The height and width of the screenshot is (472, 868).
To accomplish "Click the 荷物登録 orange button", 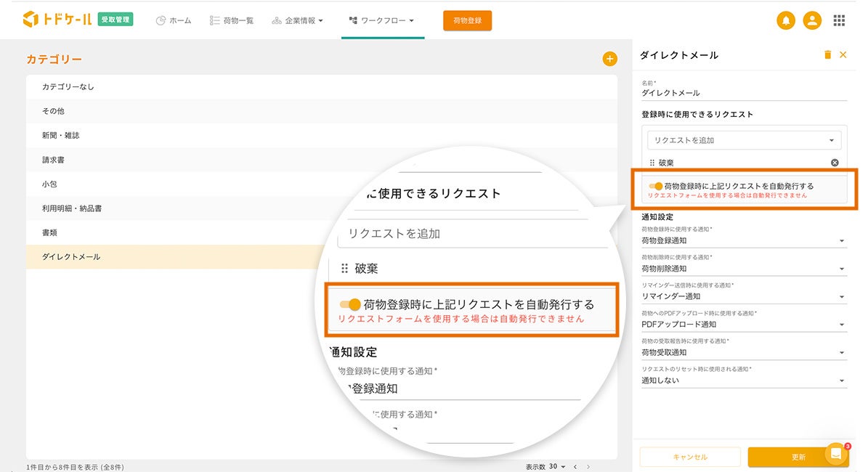I will [467, 20].
